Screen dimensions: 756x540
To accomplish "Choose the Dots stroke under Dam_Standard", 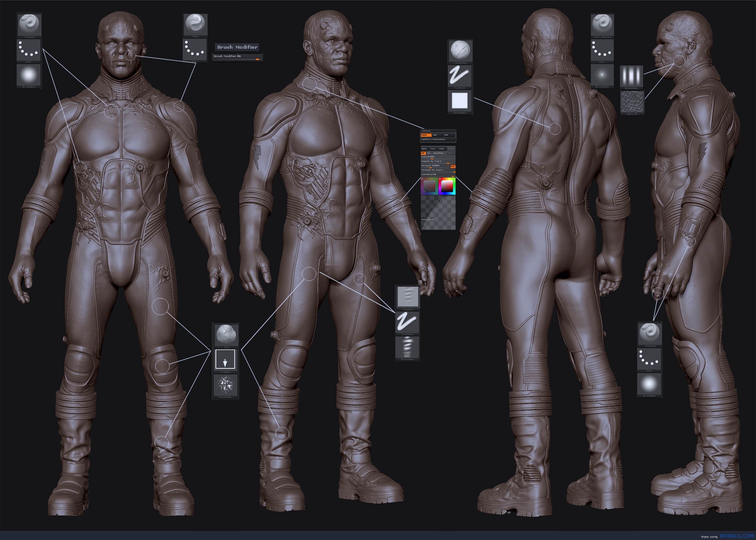I will click(602, 51).
